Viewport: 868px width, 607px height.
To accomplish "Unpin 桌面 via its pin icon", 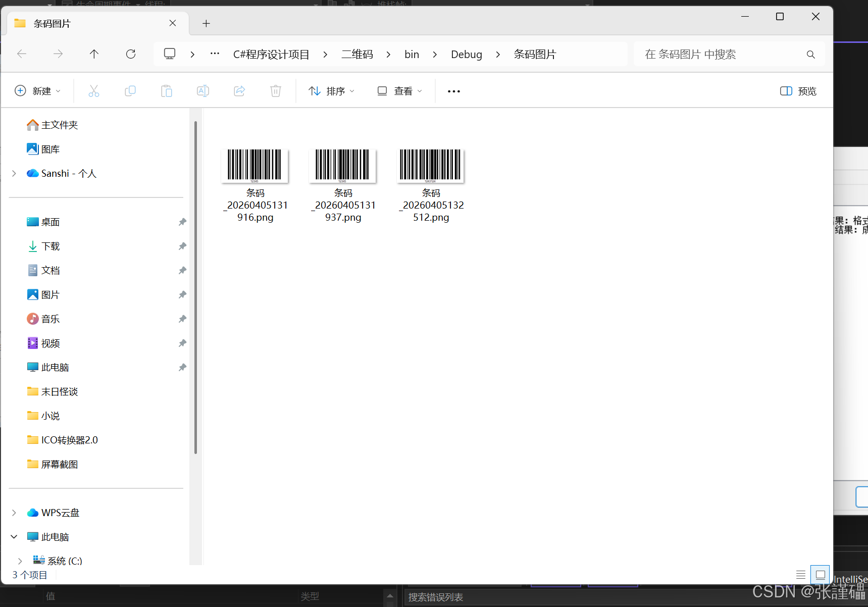I will point(182,222).
